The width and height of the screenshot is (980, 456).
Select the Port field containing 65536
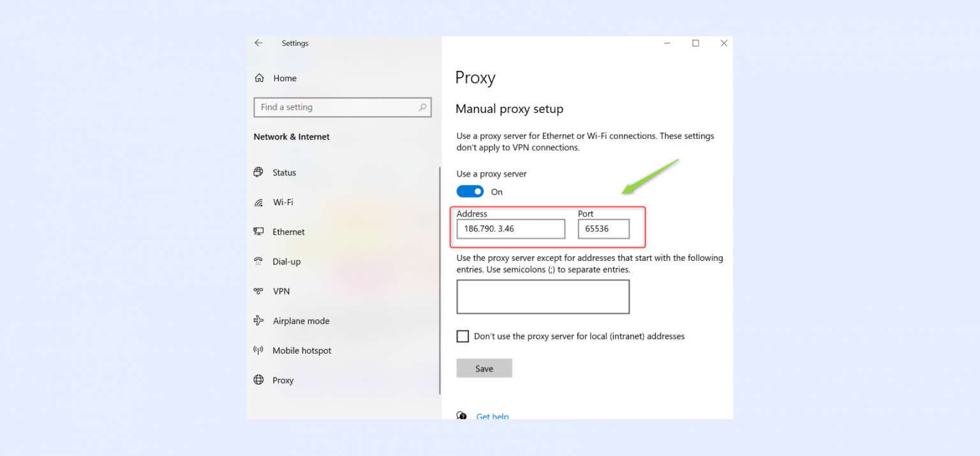[603, 228]
